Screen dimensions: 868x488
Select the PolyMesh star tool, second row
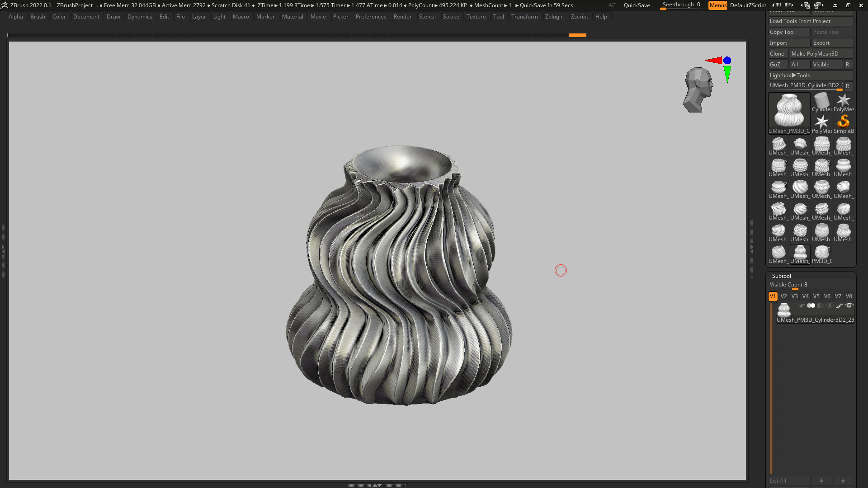[821, 124]
